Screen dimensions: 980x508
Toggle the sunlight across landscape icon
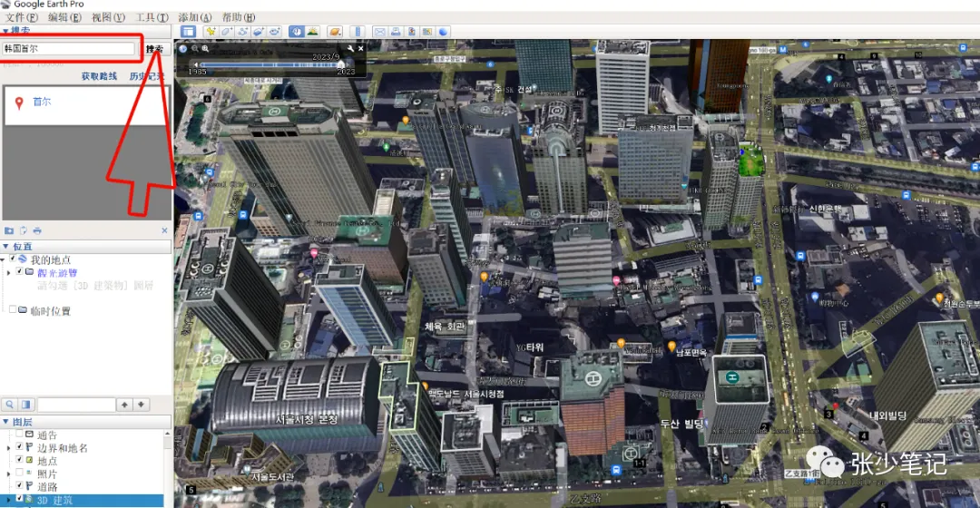[x=312, y=31]
